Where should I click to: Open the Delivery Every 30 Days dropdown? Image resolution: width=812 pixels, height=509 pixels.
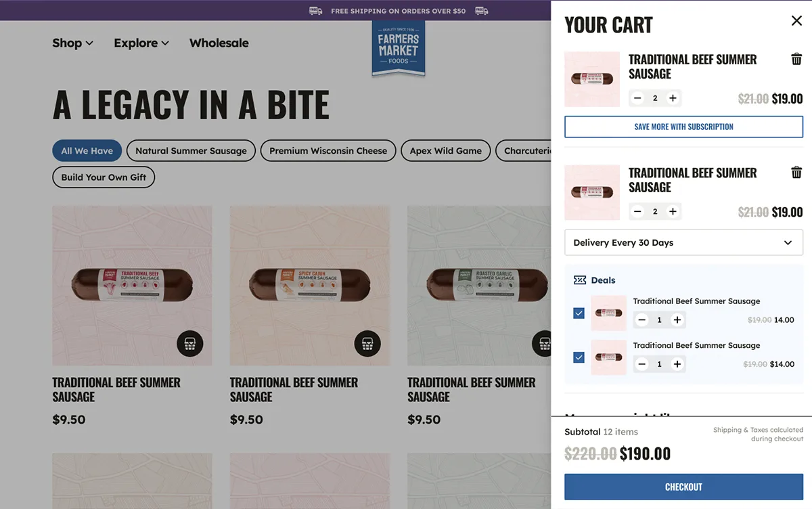click(x=683, y=242)
